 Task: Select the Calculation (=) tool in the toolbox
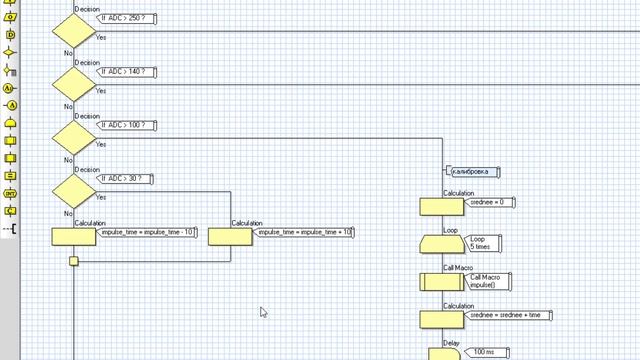pos(10,176)
